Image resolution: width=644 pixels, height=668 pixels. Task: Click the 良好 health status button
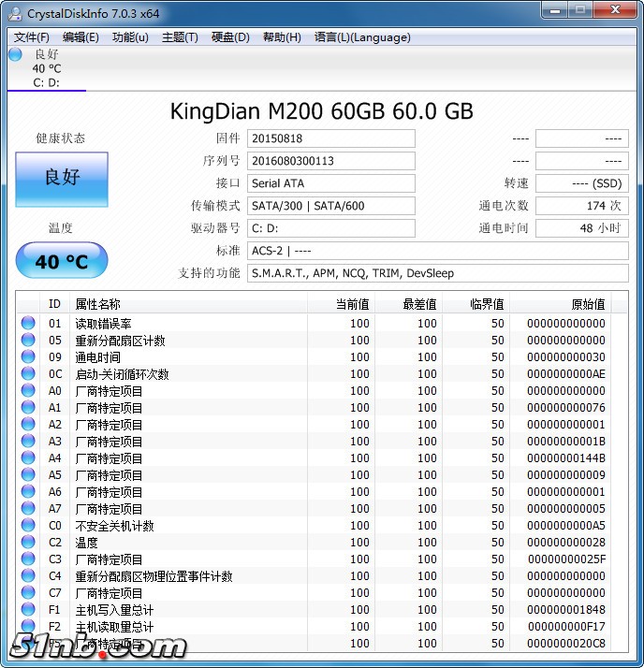[x=62, y=178]
